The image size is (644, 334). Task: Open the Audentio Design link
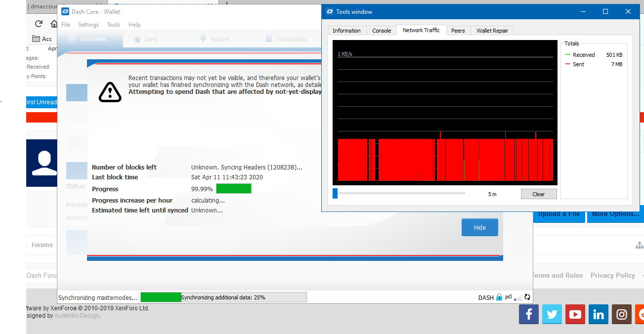(x=77, y=316)
